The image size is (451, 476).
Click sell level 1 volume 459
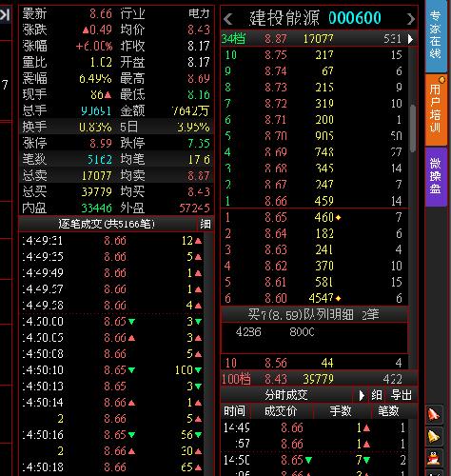click(x=324, y=201)
